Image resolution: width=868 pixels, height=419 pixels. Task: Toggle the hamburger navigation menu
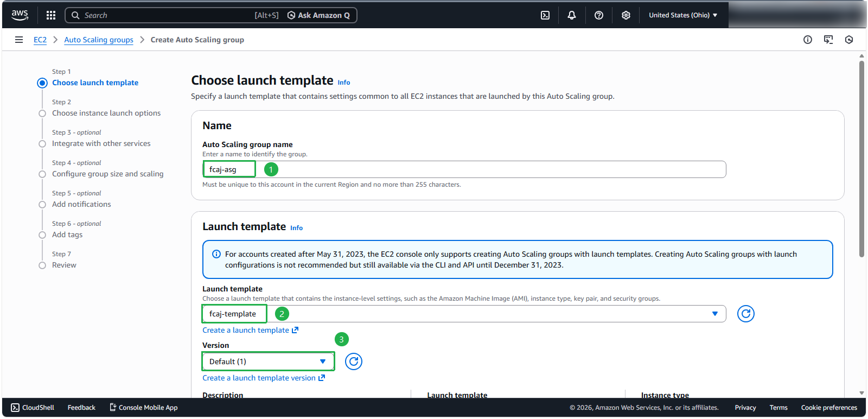[x=19, y=40]
